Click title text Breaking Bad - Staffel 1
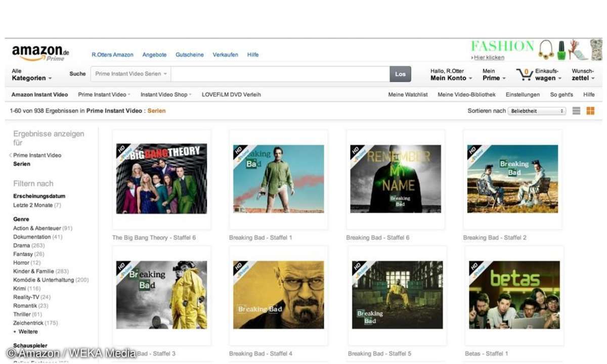This screenshot has width=607, height=364. point(261,238)
